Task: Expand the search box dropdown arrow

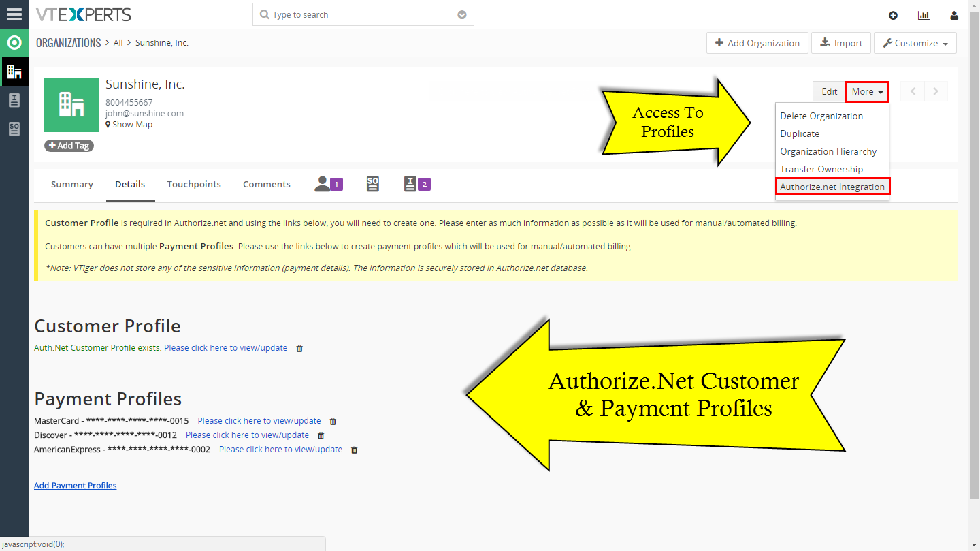Action: tap(462, 15)
